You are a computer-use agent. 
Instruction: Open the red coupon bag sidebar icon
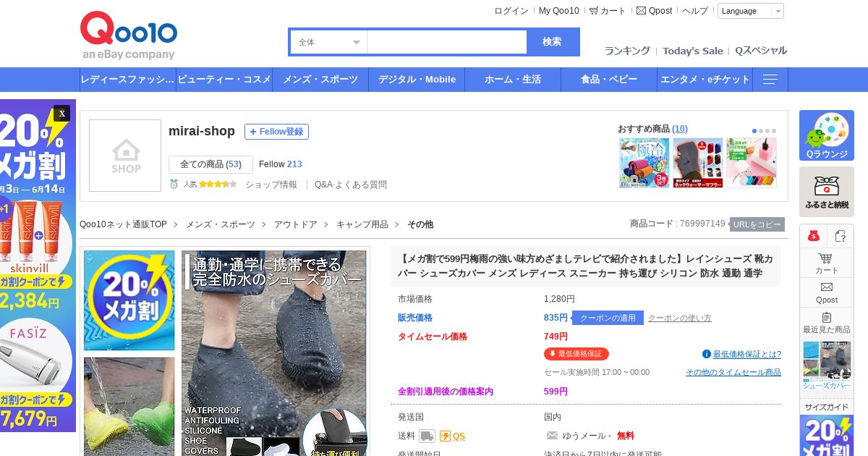(x=813, y=236)
